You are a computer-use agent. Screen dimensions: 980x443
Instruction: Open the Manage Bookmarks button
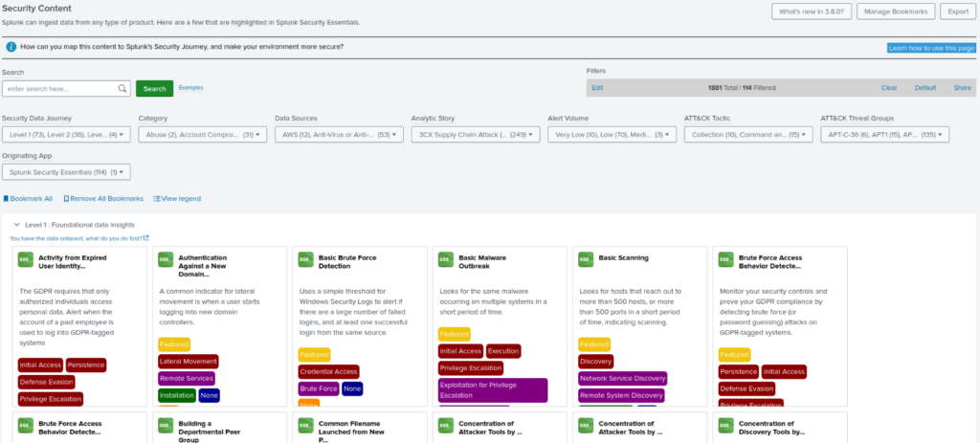[x=896, y=11]
